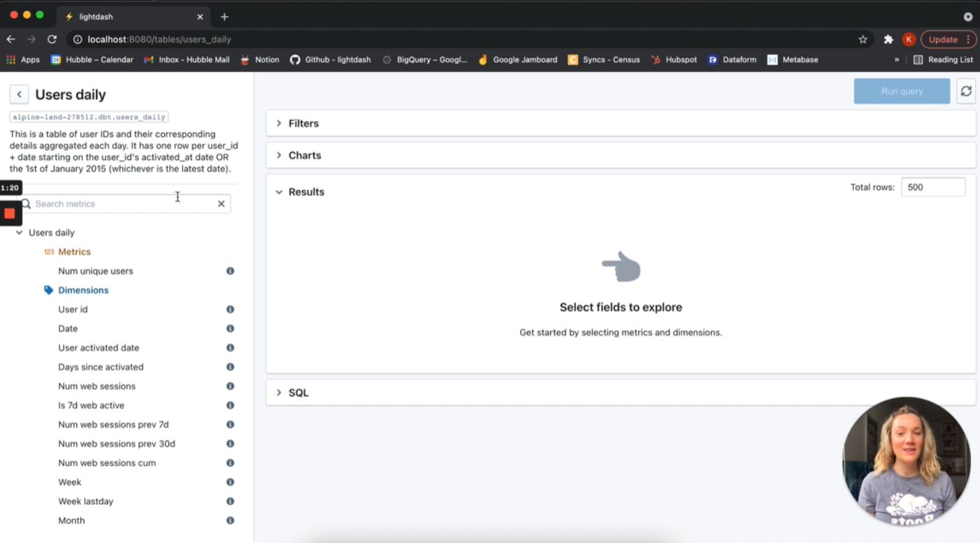Click the refresh icon beside Run query

[x=965, y=91]
